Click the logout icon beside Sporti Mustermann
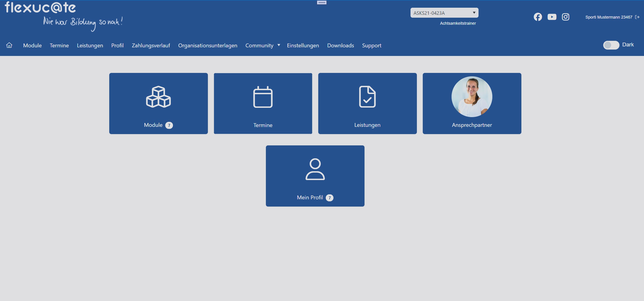Screen dimensions: 644x301 (x=637, y=17)
